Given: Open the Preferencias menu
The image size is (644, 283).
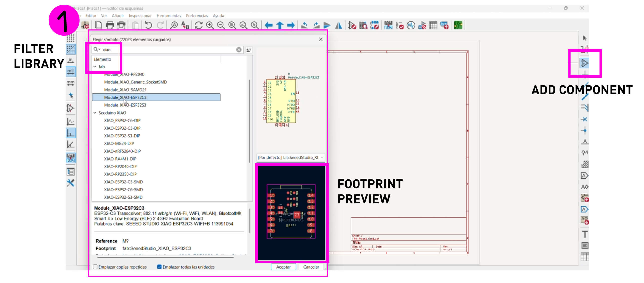Looking at the screenshot, I should (197, 16).
